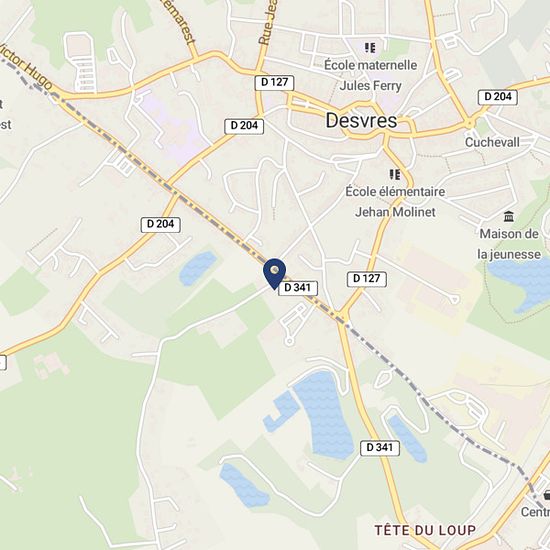This screenshot has width=550, height=550.
Task: Click the dark blue location pin marker
Action: [275, 274]
